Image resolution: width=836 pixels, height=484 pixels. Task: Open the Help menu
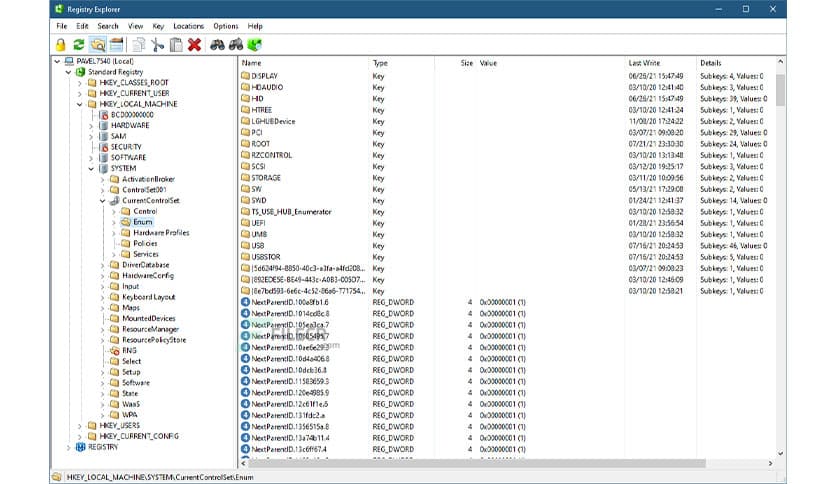coord(255,26)
